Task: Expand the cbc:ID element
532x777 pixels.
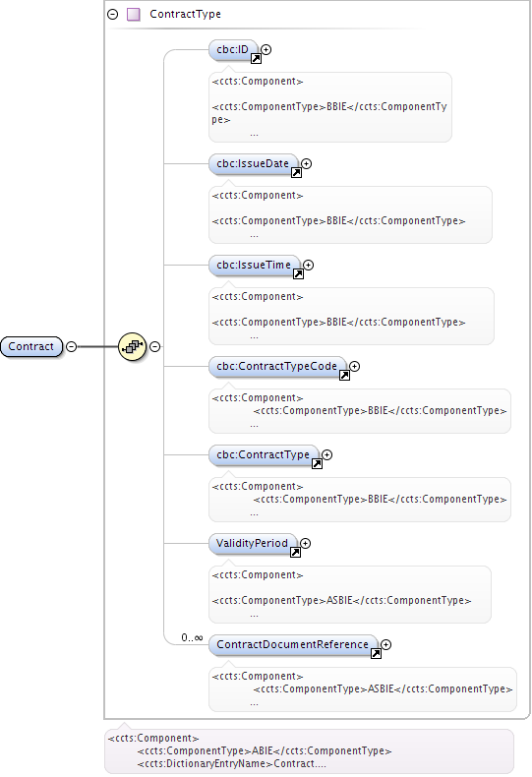Action: [x=266, y=49]
